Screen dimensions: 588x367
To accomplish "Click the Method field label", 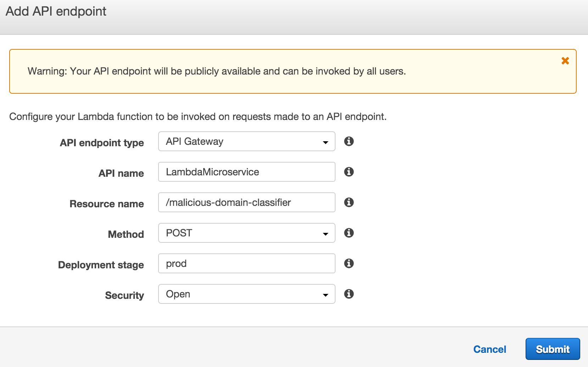I will [126, 234].
